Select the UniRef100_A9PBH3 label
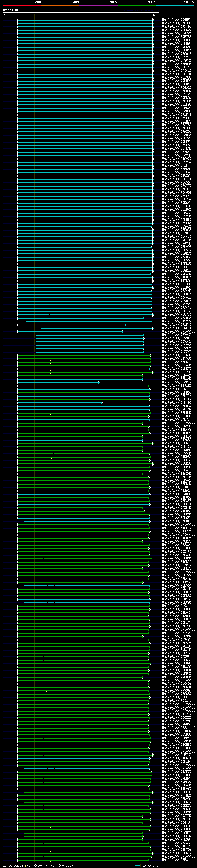 coord(177,47)
